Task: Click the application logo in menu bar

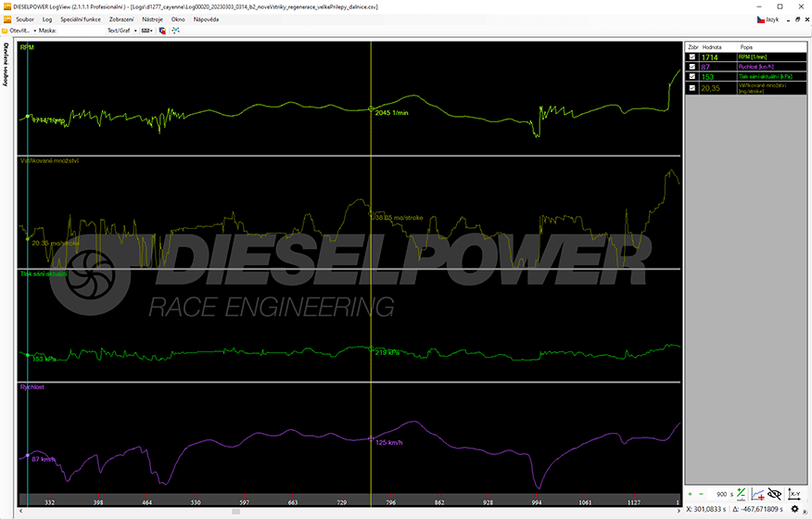Action: [7, 19]
